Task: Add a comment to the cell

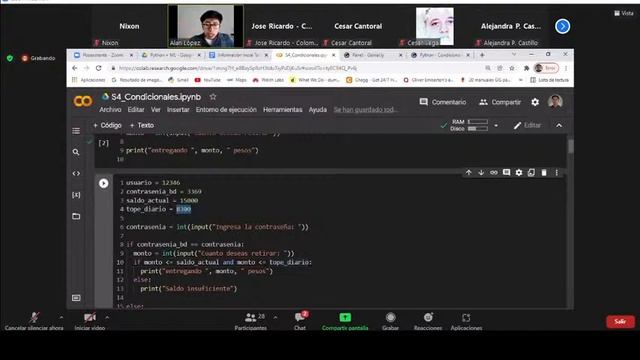Action: point(507,173)
